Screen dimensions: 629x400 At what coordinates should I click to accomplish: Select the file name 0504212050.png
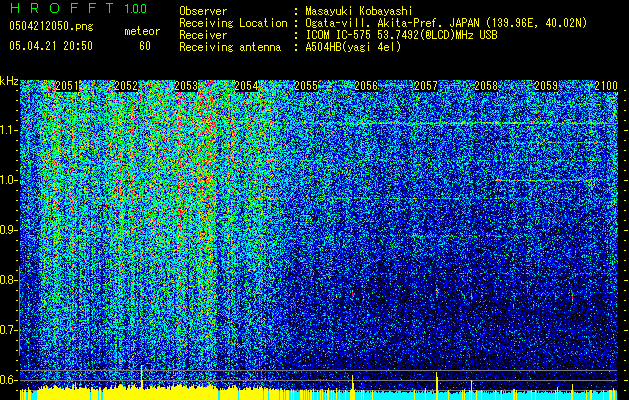(51, 27)
